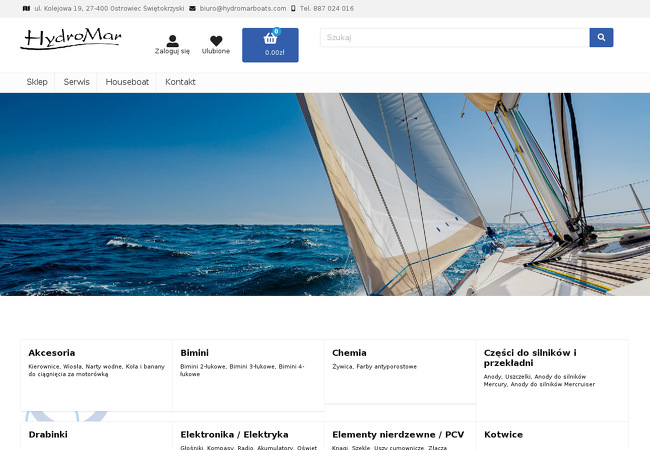The image size is (650, 450).
Task: Focus the Szukaj search field
Action: click(x=455, y=38)
